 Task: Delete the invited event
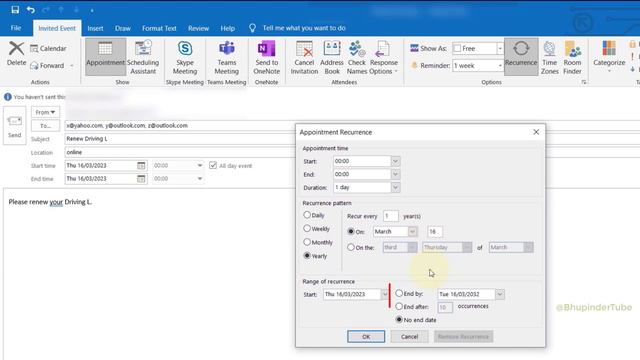16,54
